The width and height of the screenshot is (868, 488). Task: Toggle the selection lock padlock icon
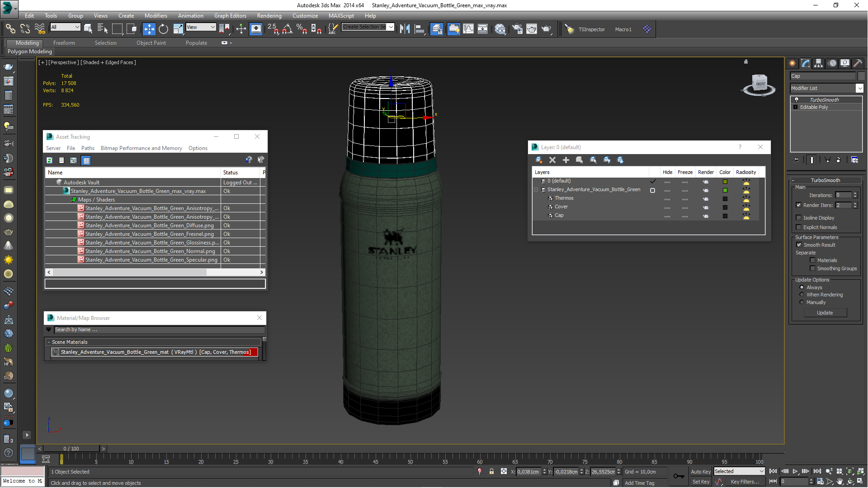pos(491,471)
